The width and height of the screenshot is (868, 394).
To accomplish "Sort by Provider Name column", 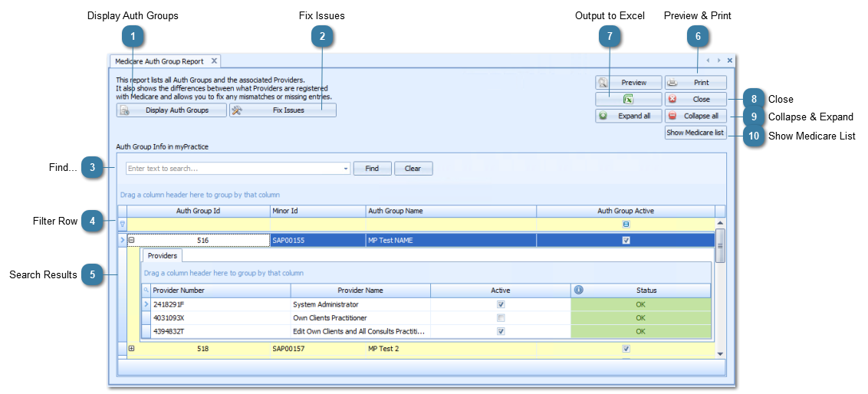I will 360,291.
